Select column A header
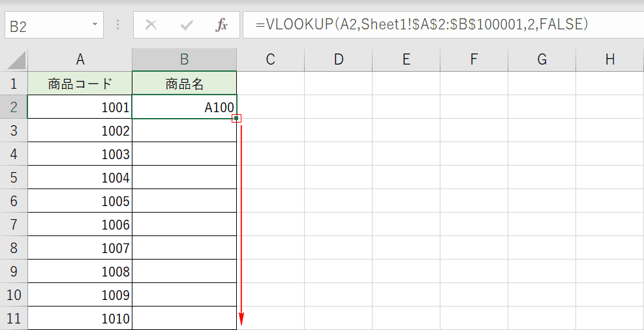This screenshot has height=330, width=644. pos(80,60)
